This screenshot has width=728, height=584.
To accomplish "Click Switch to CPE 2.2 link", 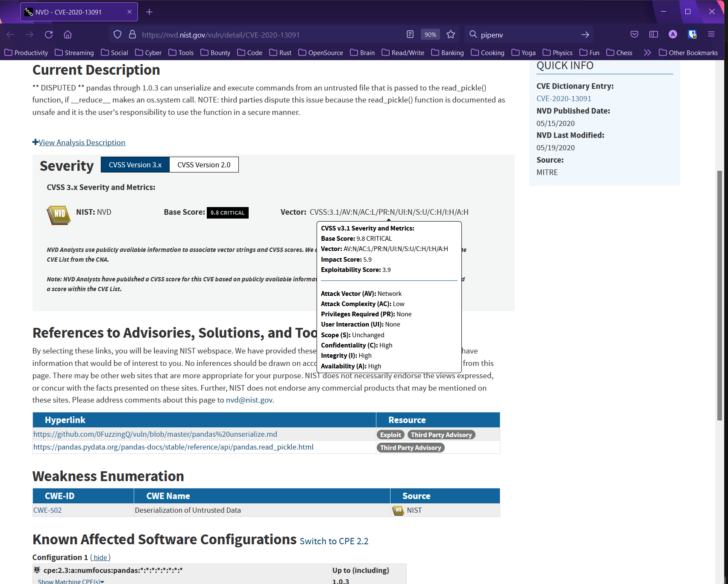I will (334, 541).
